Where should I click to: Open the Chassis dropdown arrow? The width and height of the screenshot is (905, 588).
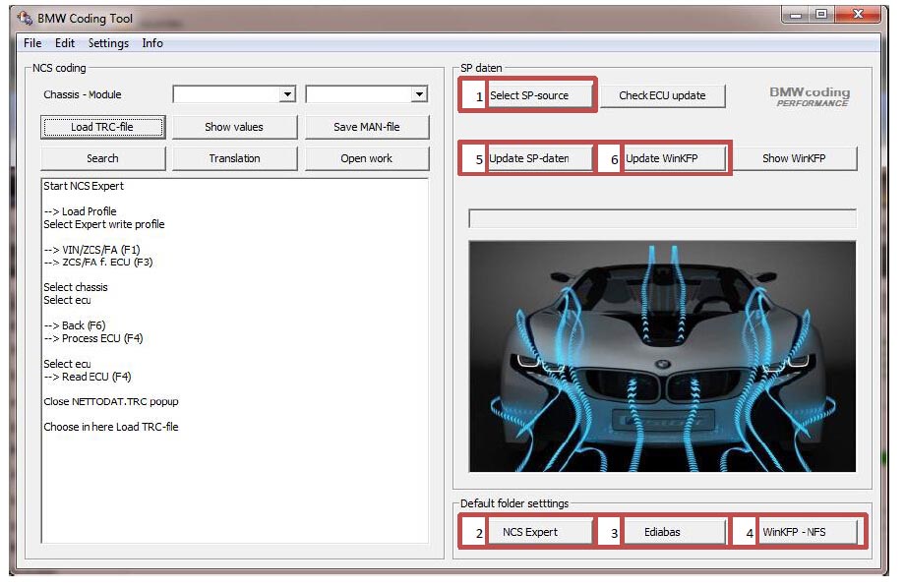287,94
